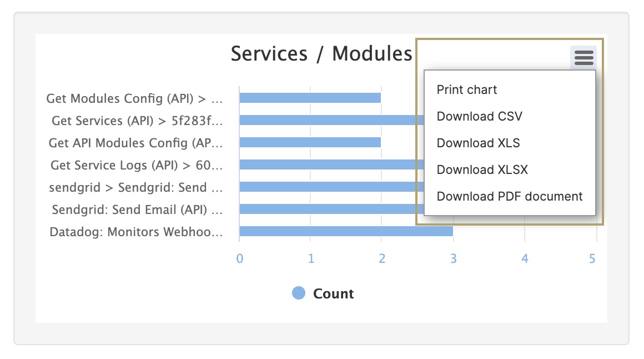Click the Get Service Logs (API) label
Viewport: 644px width, 359px height.
tap(137, 165)
